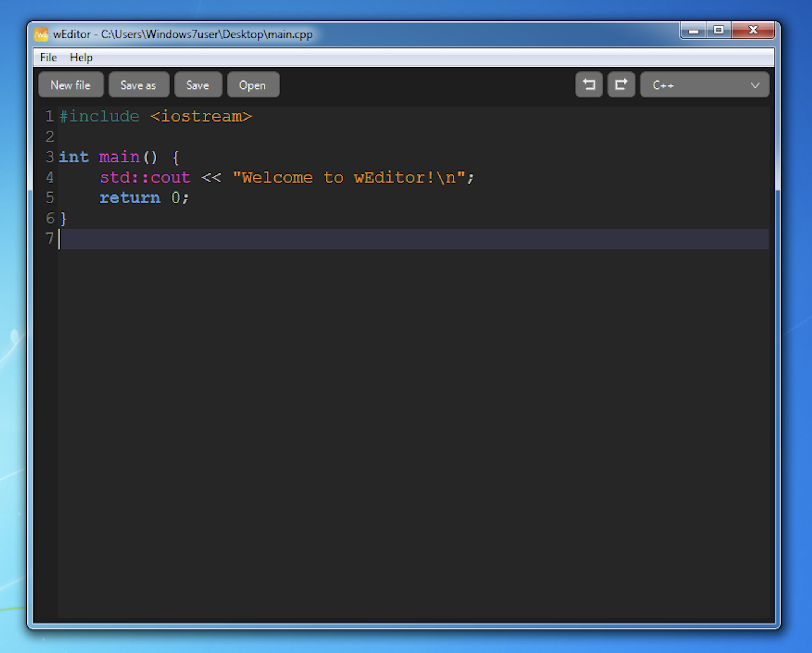The width and height of the screenshot is (812, 653).
Task: Click the <iostream> header text
Action: (x=201, y=116)
